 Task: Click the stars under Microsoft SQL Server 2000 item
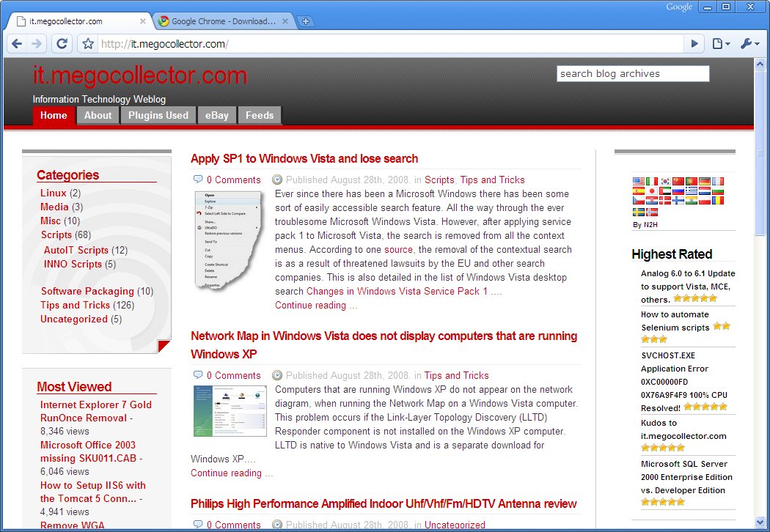(662, 501)
